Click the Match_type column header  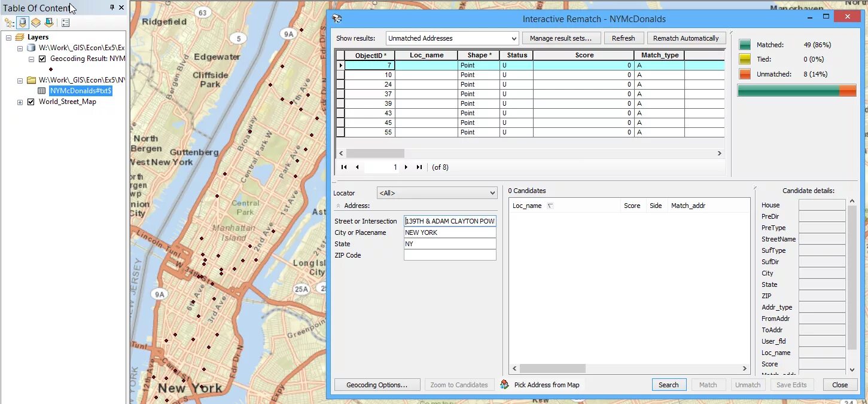[x=659, y=55]
